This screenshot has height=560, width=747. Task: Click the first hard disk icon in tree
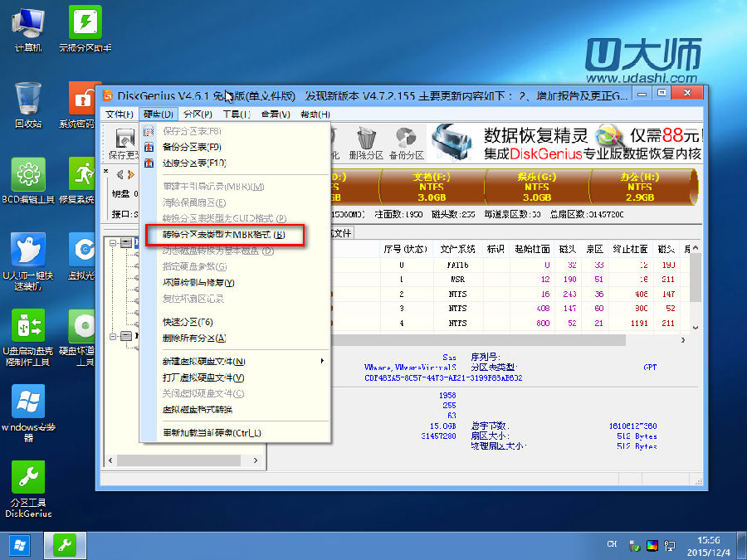coord(126,243)
